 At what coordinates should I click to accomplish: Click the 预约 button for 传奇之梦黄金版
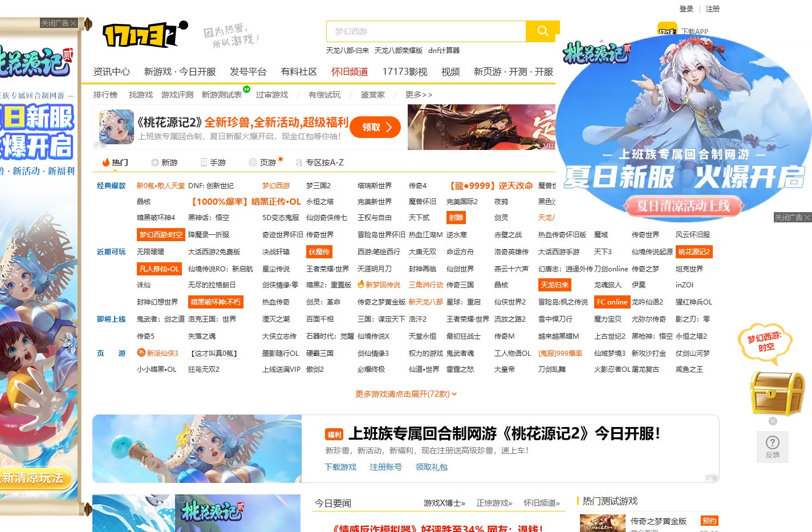point(710,521)
